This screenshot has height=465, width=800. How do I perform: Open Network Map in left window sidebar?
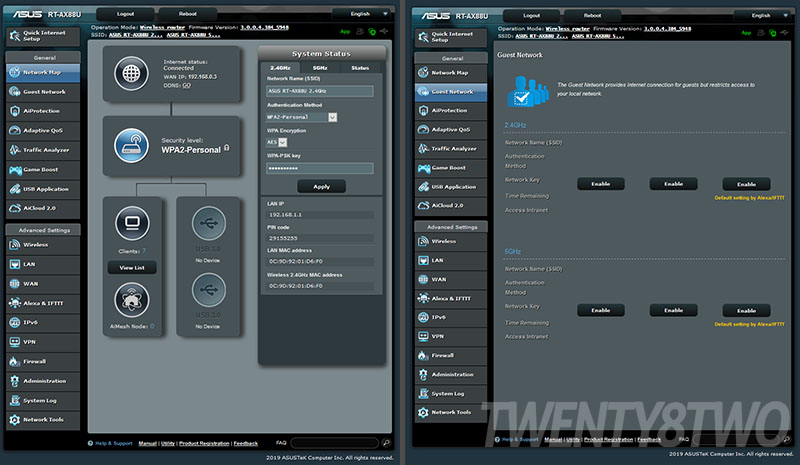43,72
